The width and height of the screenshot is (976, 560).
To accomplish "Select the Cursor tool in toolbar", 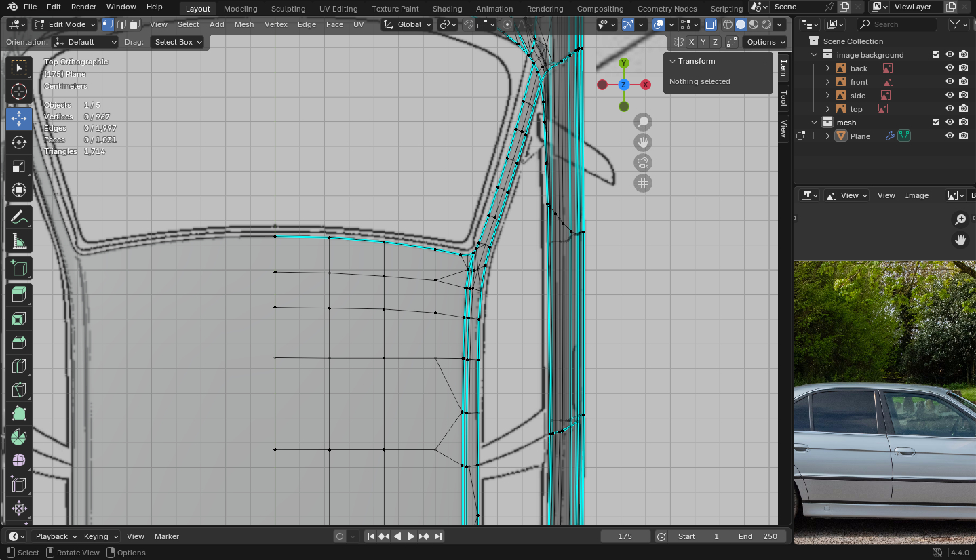I will [19, 92].
